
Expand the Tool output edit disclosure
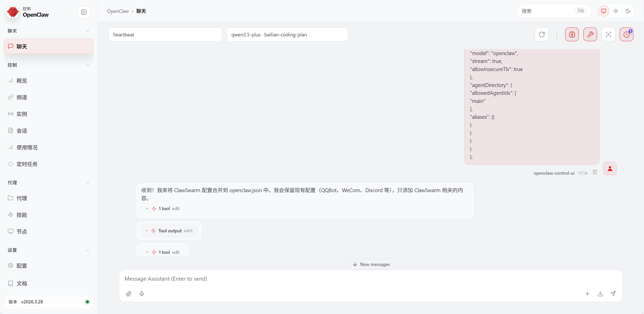pyautogui.click(x=169, y=231)
